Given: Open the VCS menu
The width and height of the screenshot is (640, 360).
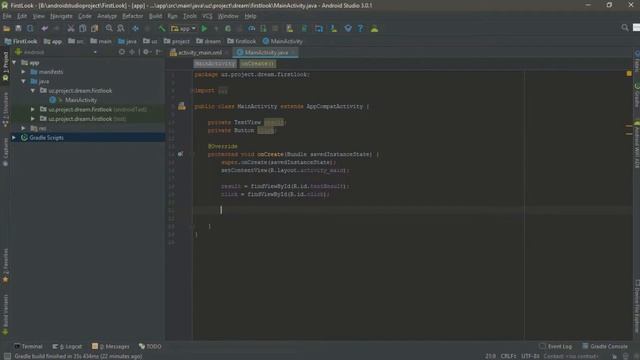Looking at the screenshot, I should coord(207,16).
